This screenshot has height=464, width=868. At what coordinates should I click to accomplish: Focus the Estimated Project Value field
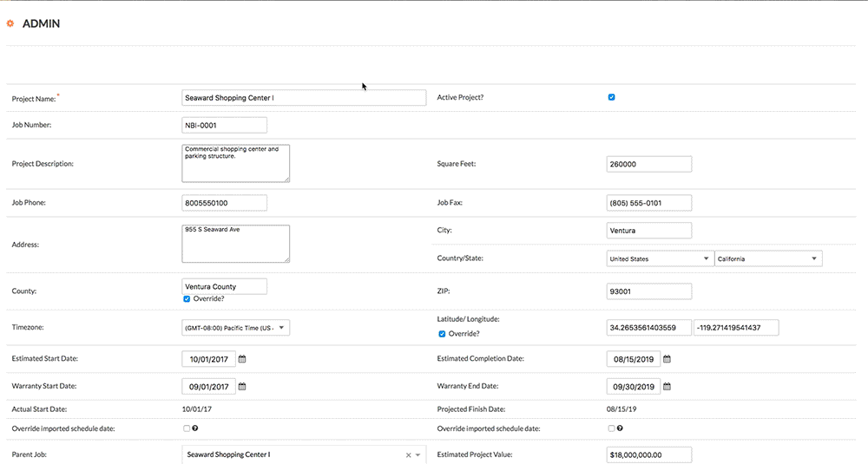point(648,454)
